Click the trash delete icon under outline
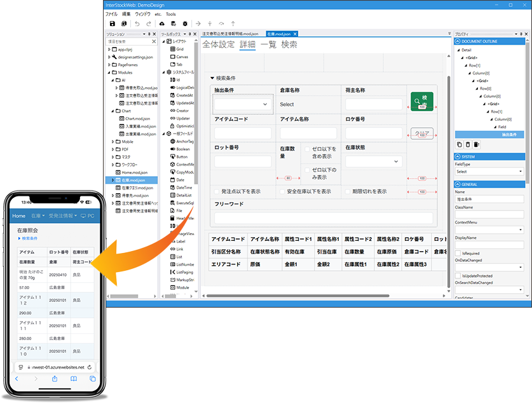Screen dimensions: 532x403 [x=468, y=145]
